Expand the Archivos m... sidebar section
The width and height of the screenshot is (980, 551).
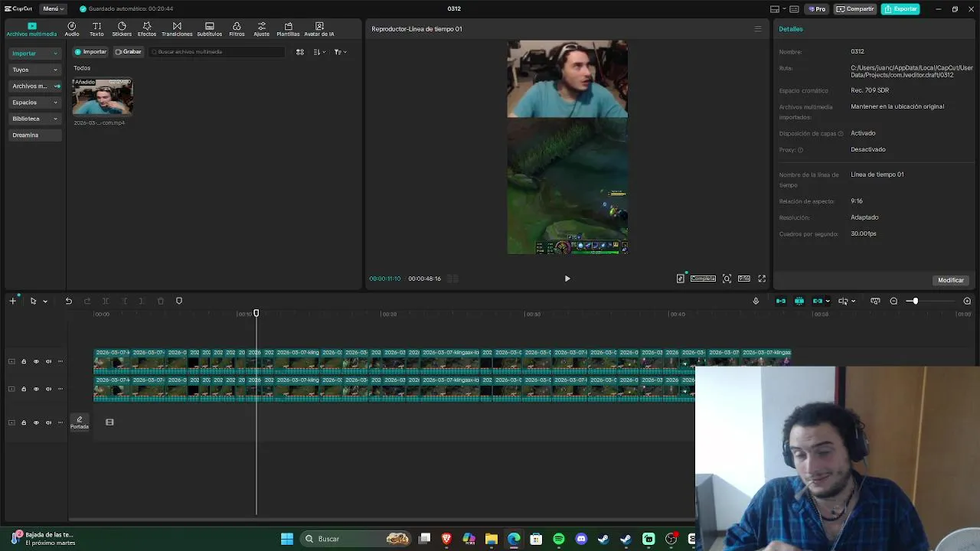35,86
